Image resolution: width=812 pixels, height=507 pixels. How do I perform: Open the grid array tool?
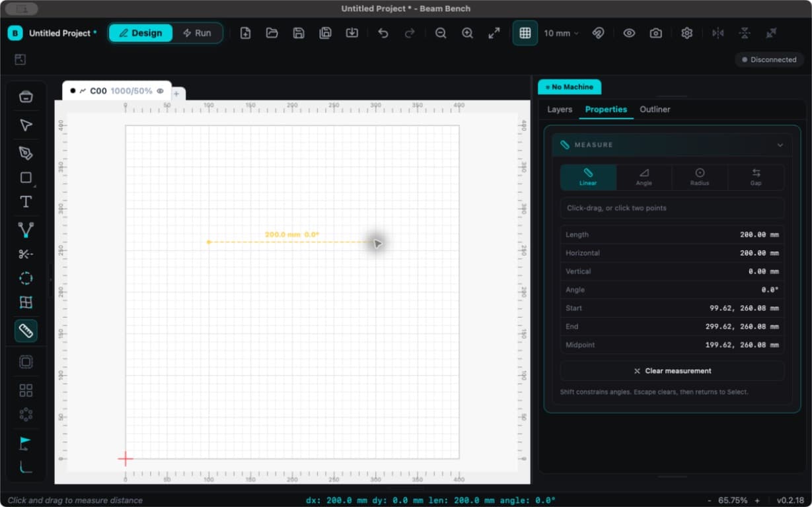point(26,390)
